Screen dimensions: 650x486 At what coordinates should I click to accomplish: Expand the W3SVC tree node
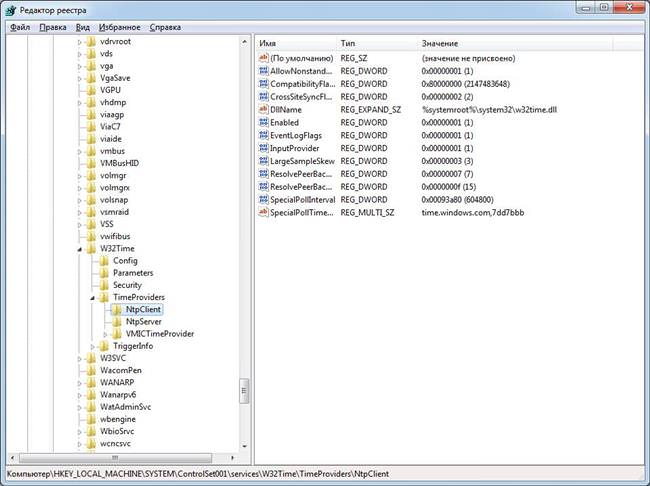(79, 358)
